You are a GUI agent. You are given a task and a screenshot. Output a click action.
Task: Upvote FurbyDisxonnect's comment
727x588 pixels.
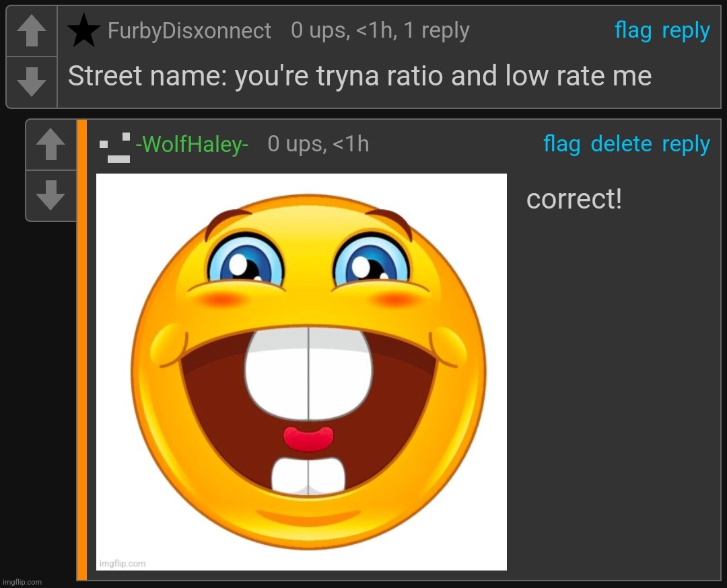pos(32,31)
